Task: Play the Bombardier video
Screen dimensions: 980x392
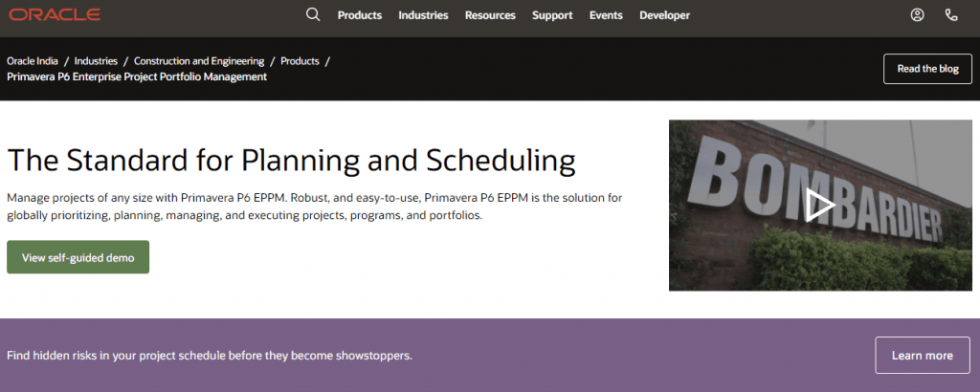Action: pyautogui.click(x=820, y=206)
